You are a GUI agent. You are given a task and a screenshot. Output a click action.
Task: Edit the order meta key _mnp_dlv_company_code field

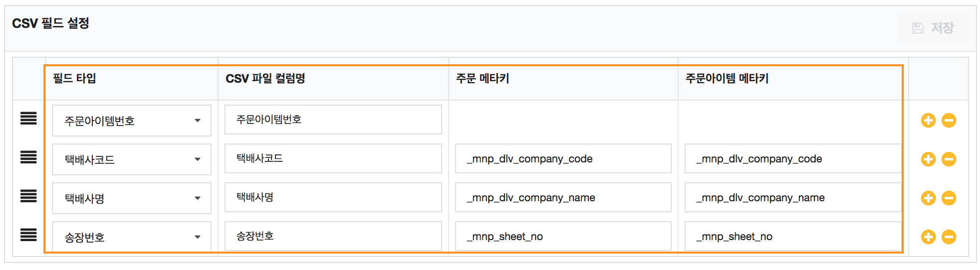click(563, 159)
